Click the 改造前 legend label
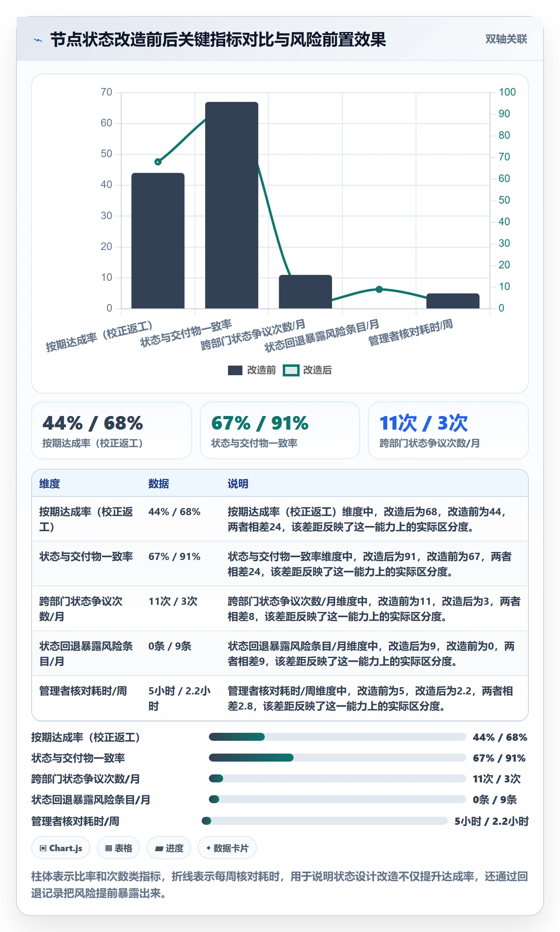 261,370
